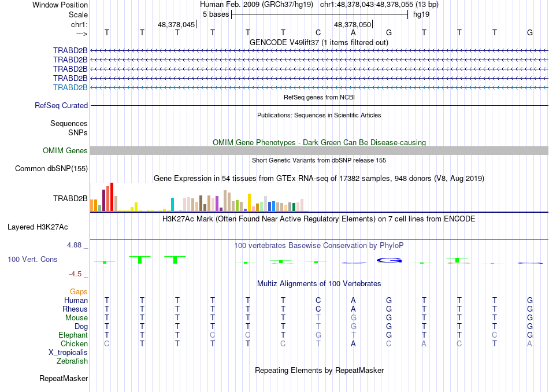Open Repeating Elements by RepeatMasker title
Screen dimensions: 549x392
point(320,370)
